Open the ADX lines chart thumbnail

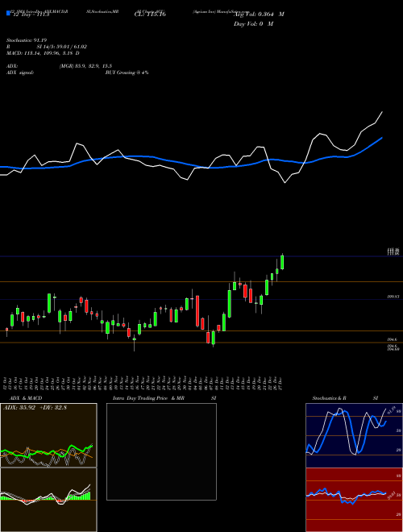(48, 435)
